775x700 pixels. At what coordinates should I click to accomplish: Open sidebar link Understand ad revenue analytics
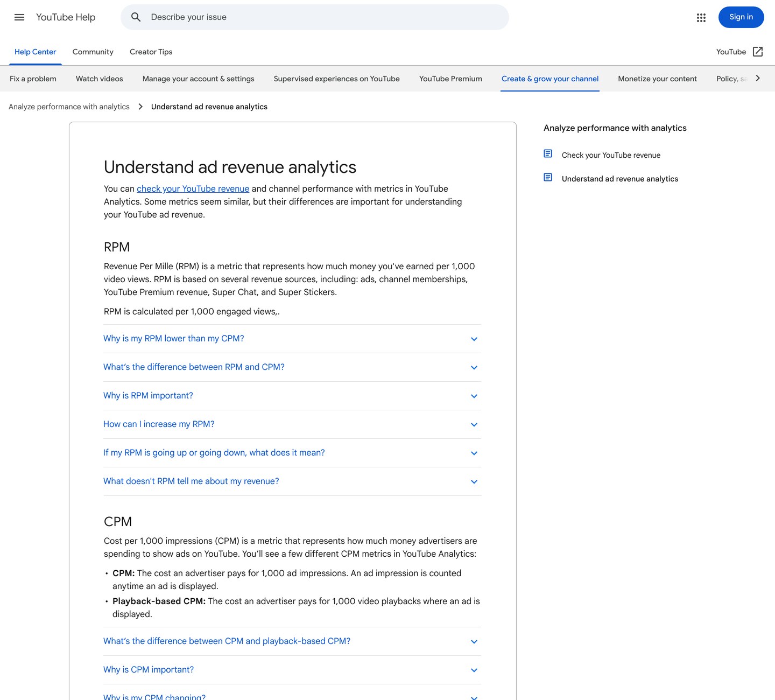pos(620,179)
